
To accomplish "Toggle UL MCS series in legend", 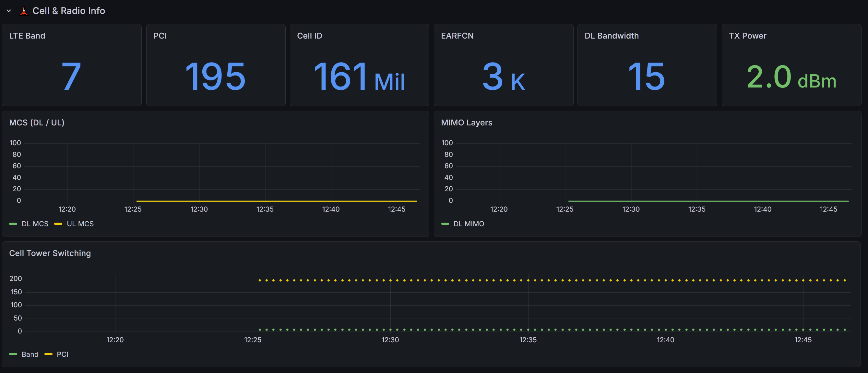I will tap(80, 224).
